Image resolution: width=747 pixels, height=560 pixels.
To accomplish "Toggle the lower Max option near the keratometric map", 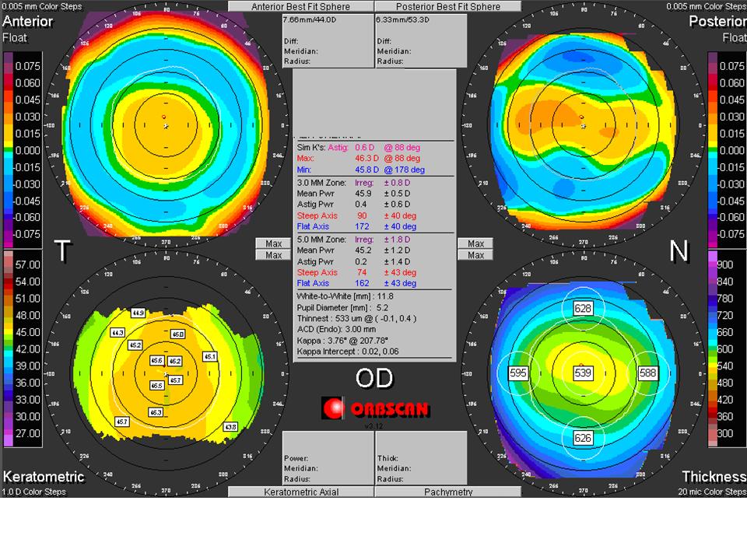I will click(x=272, y=255).
